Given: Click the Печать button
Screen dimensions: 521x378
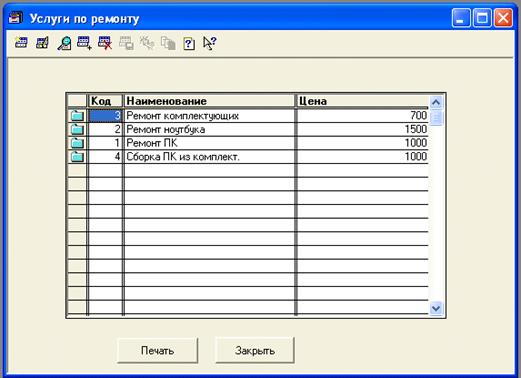Looking at the screenshot, I should click(158, 350).
